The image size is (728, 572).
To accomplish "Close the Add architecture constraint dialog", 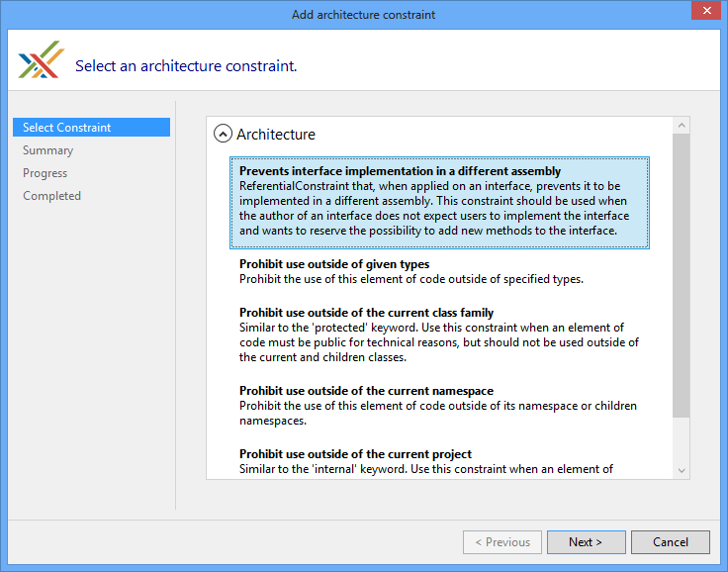I will (703, 13).
